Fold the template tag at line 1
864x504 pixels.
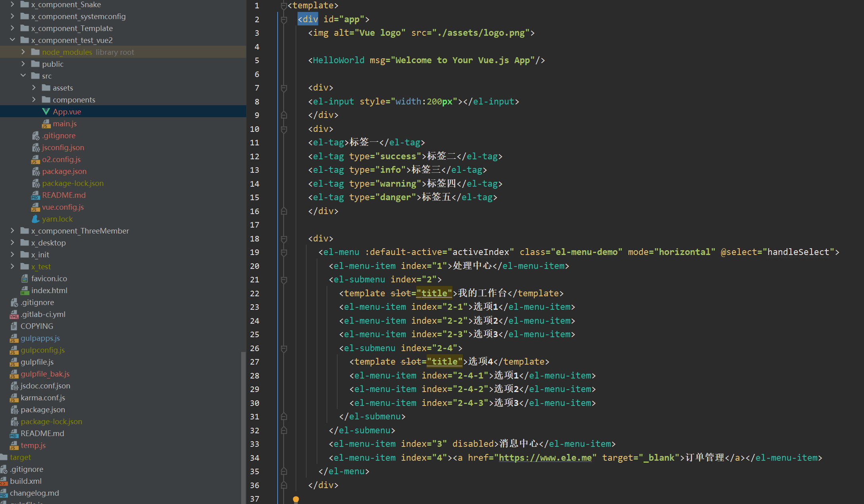click(x=284, y=6)
